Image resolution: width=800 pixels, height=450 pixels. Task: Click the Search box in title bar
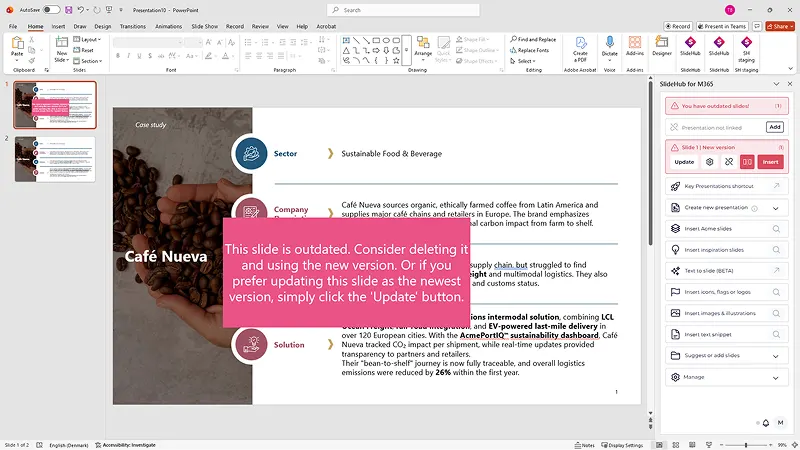point(403,10)
